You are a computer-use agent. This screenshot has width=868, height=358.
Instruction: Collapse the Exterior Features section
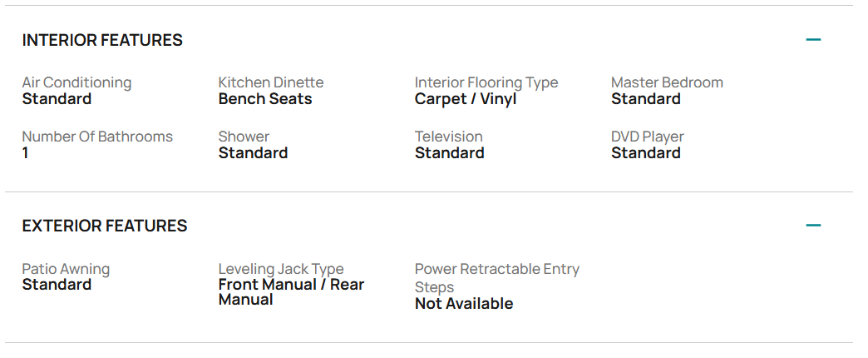pyautogui.click(x=813, y=226)
